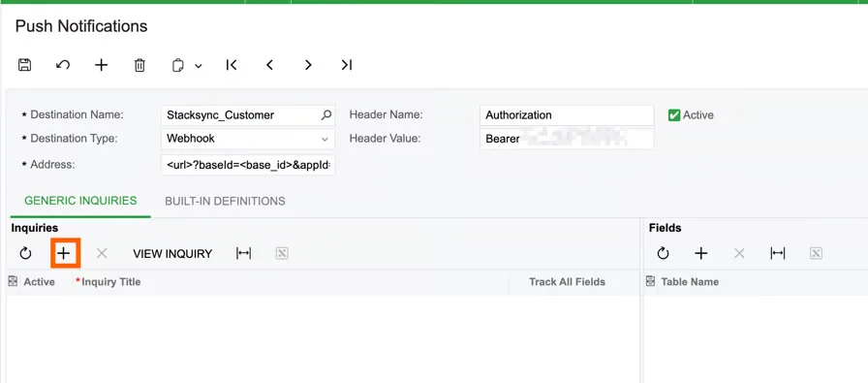Switch to the Built-In Definitions tab
Viewport: 868px width, 383px height.
coord(225,201)
